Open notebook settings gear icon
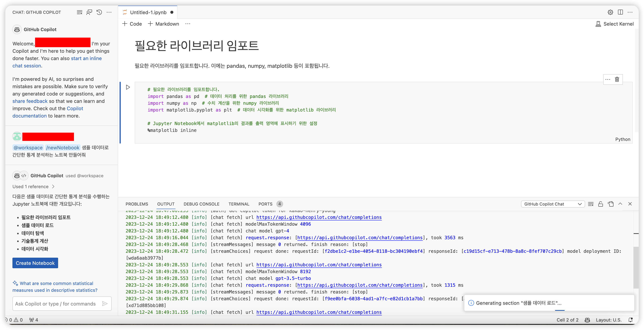 coord(610,12)
